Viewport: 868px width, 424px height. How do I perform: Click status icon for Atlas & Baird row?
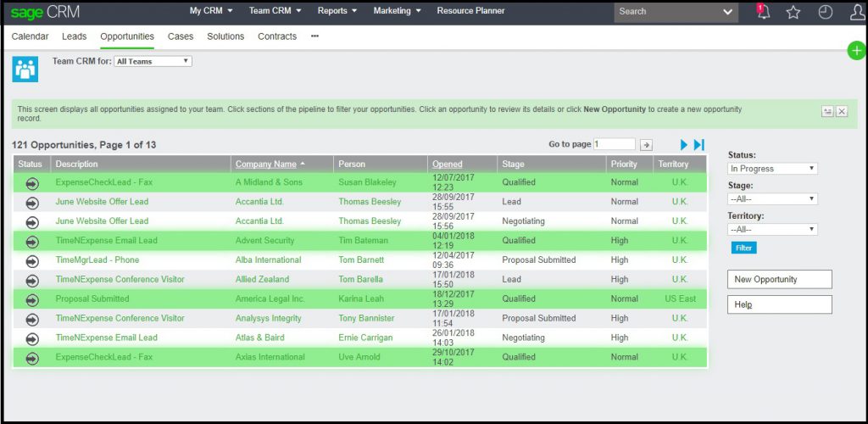[32, 338]
